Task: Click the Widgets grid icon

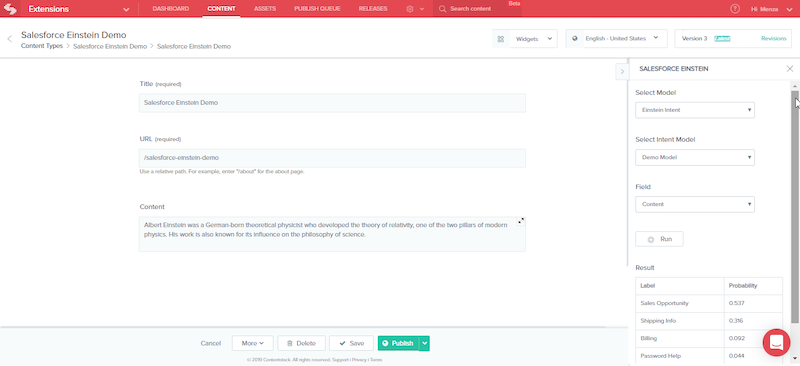Action: coord(501,39)
